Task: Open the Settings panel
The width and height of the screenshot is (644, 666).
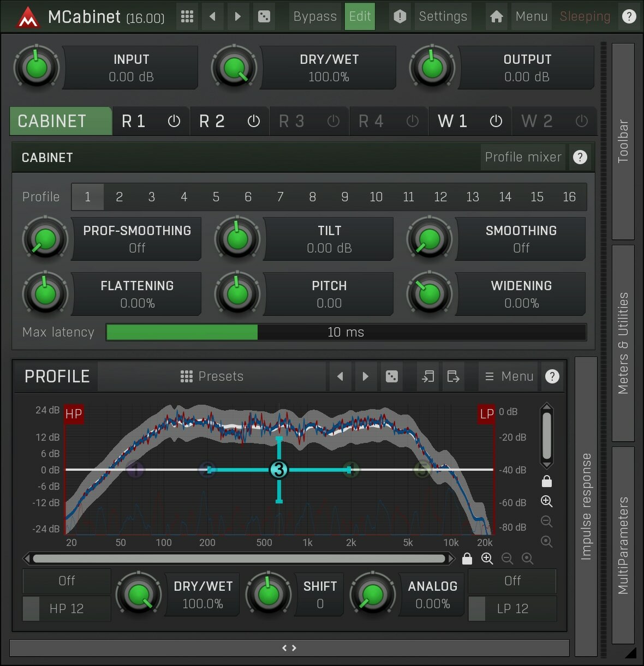Action: click(x=443, y=16)
